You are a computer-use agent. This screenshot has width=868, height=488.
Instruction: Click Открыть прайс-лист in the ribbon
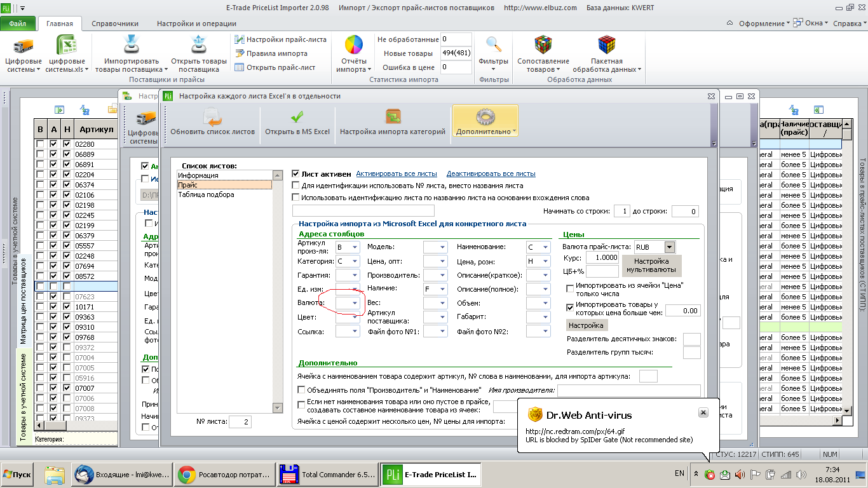click(275, 67)
